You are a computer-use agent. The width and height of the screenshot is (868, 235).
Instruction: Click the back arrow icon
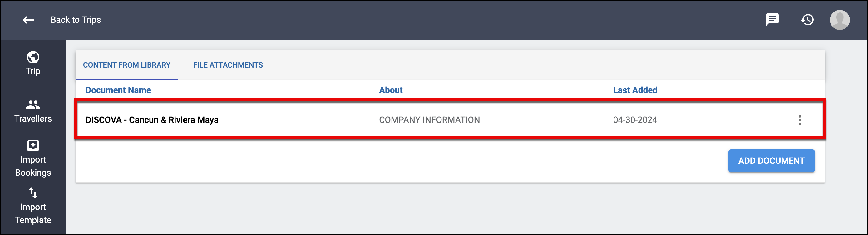28,20
